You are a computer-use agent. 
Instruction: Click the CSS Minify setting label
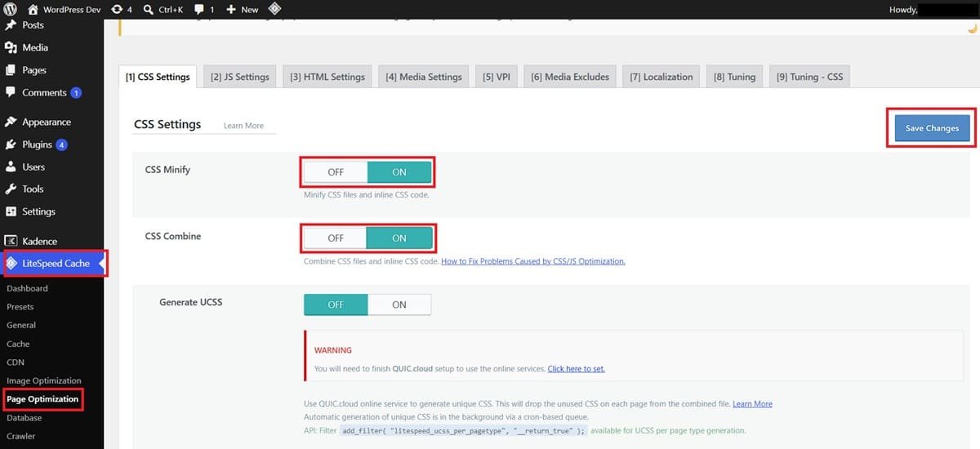pyautogui.click(x=167, y=170)
